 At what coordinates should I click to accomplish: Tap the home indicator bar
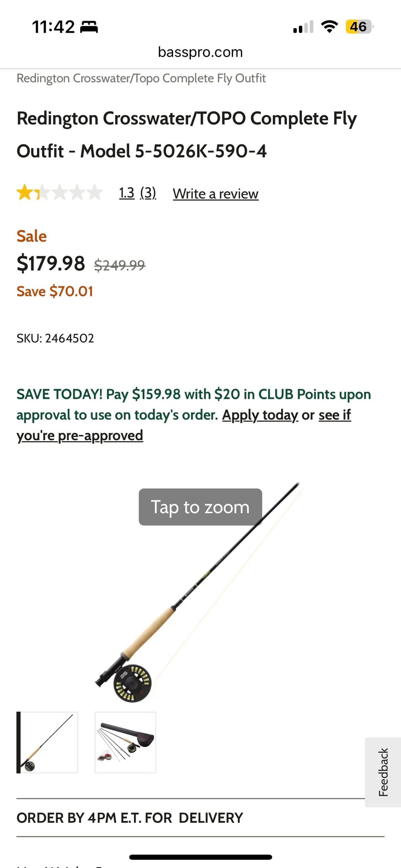(x=200, y=857)
